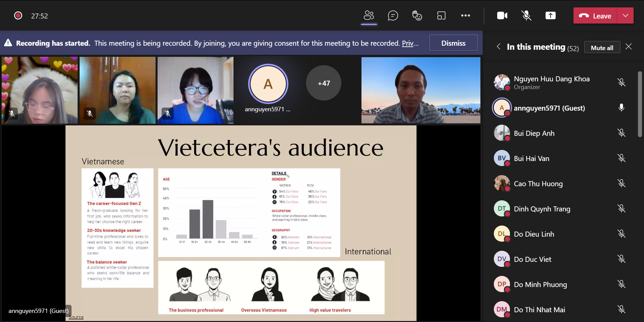
Task: Click Do Minh Phuong's muted mic icon
Action: [x=621, y=284]
